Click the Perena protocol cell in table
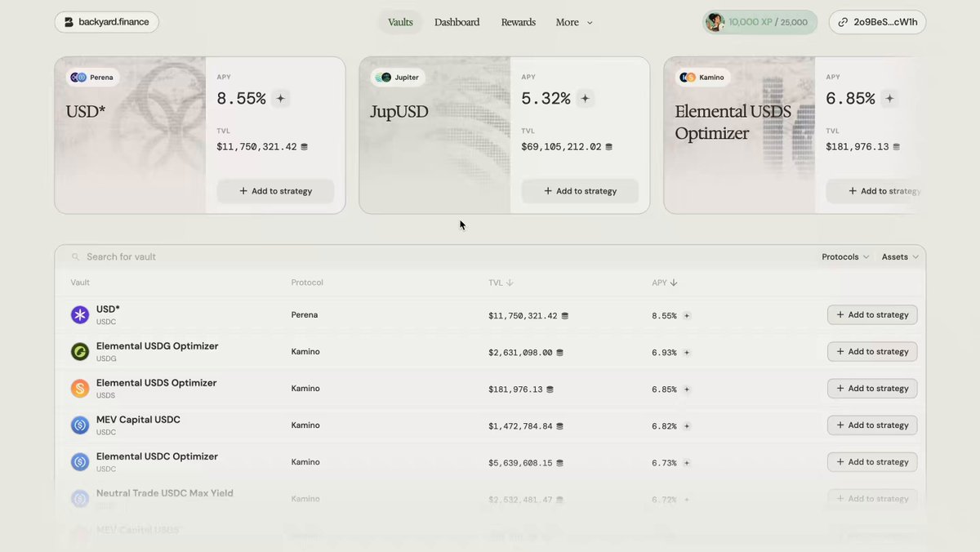 [x=305, y=315]
